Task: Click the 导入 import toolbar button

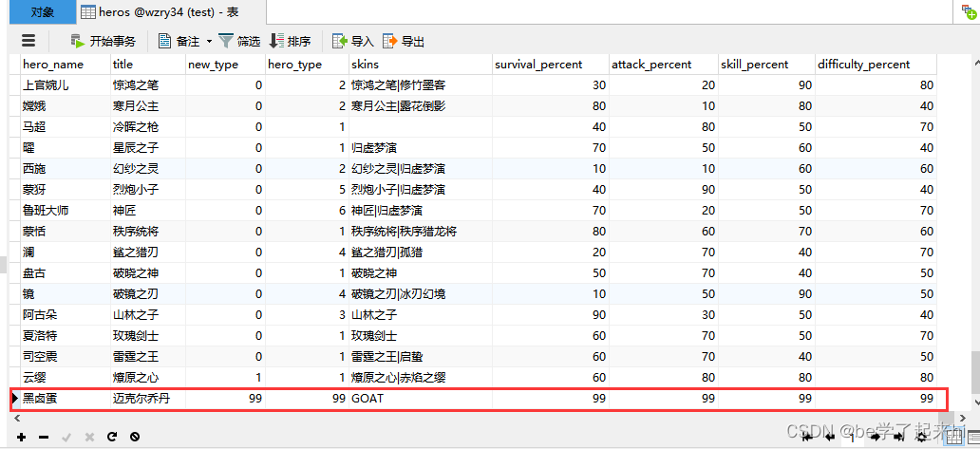Action: pyautogui.click(x=353, y=41)
